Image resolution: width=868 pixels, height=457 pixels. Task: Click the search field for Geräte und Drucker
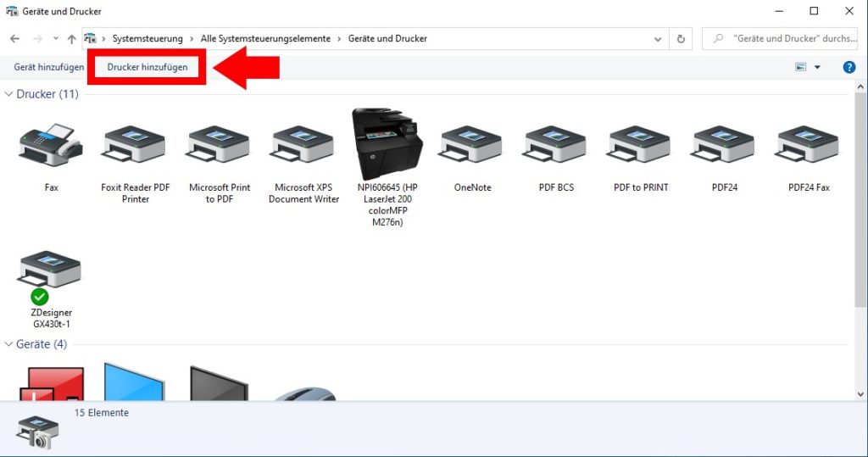pyautogui.click(x=781, y=39)
